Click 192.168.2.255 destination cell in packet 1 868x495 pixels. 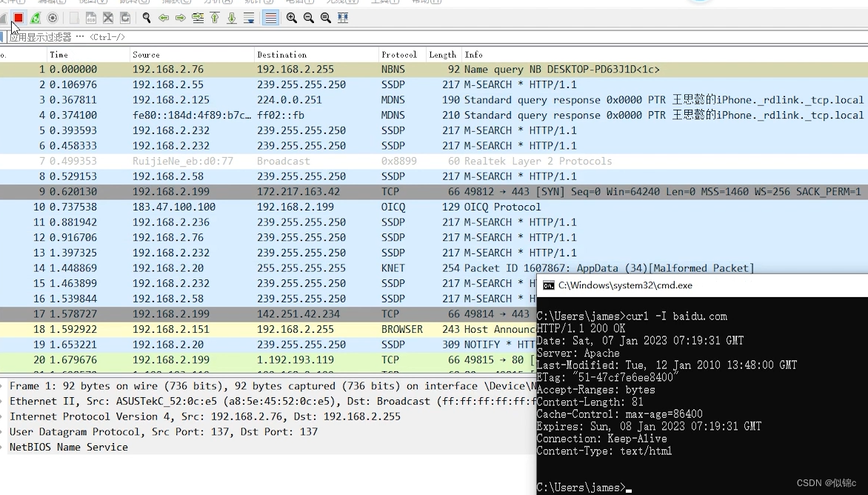click(296, 70)
